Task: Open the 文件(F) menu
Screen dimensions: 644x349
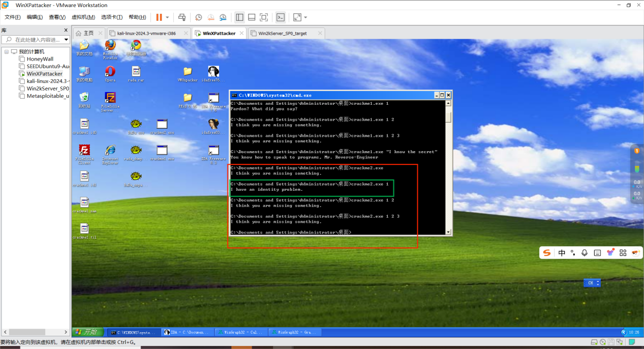Action: [13, 17]
